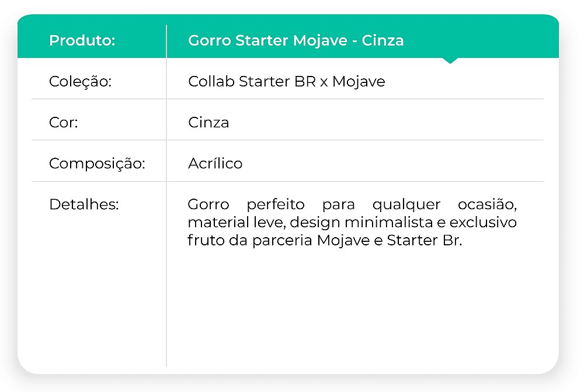Select the "Cinza" value in the Cor row

(208, 123)
